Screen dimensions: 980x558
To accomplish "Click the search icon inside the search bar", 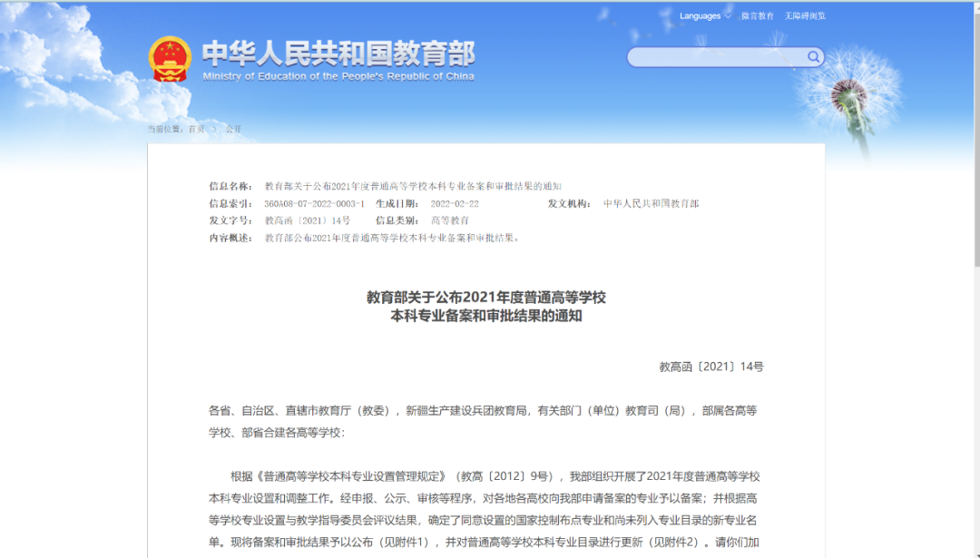I will tap(813, 56).
